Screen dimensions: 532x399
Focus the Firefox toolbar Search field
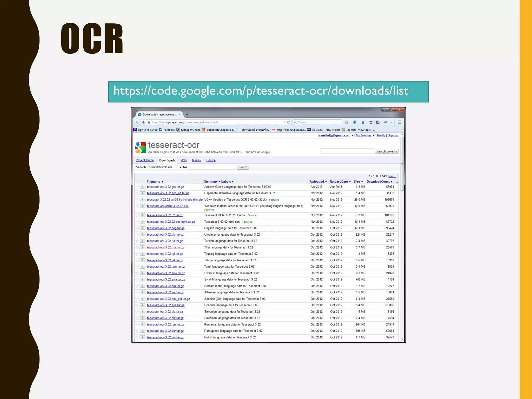pyautogui.click(x=317, y=122)
